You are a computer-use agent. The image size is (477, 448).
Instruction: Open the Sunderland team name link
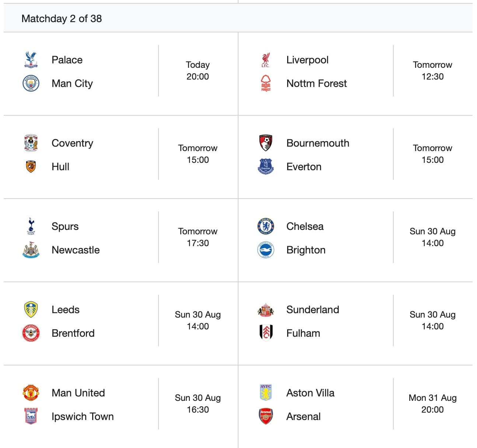point(313,309)
